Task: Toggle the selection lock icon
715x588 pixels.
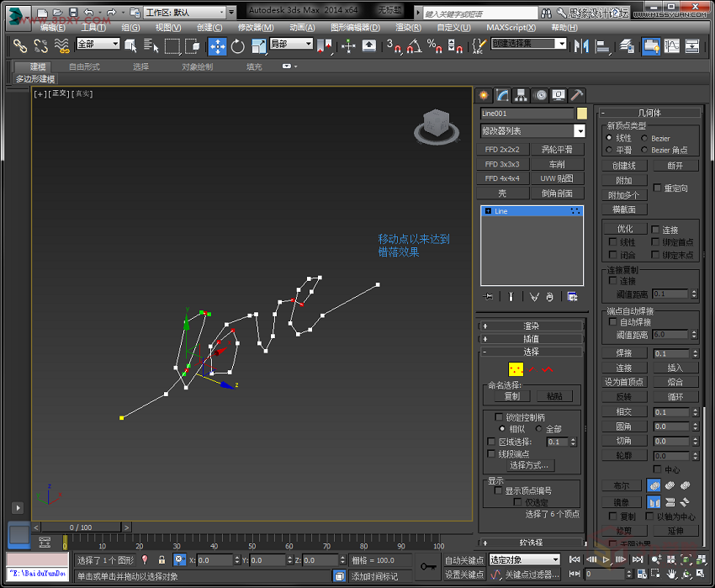Action: [x=162, y=559]
